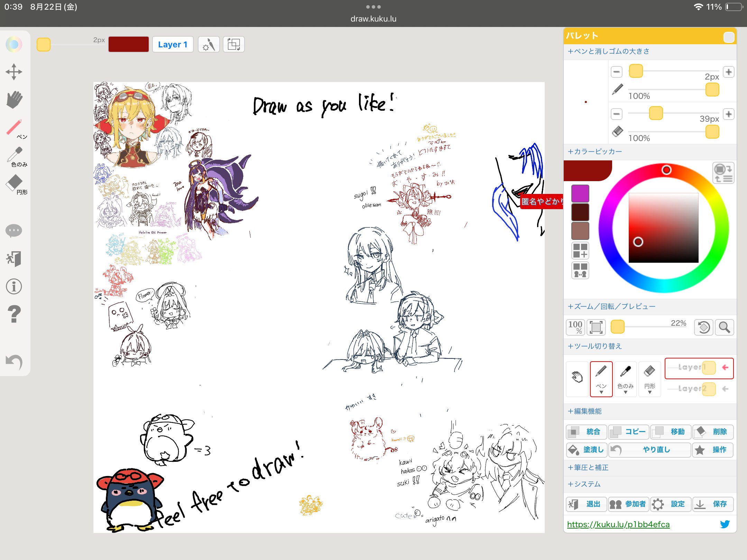The height and width of the screenshot is (560, 747).
Task: Click the magnifier preview icon in zoom section
Action: pos(724,327)
